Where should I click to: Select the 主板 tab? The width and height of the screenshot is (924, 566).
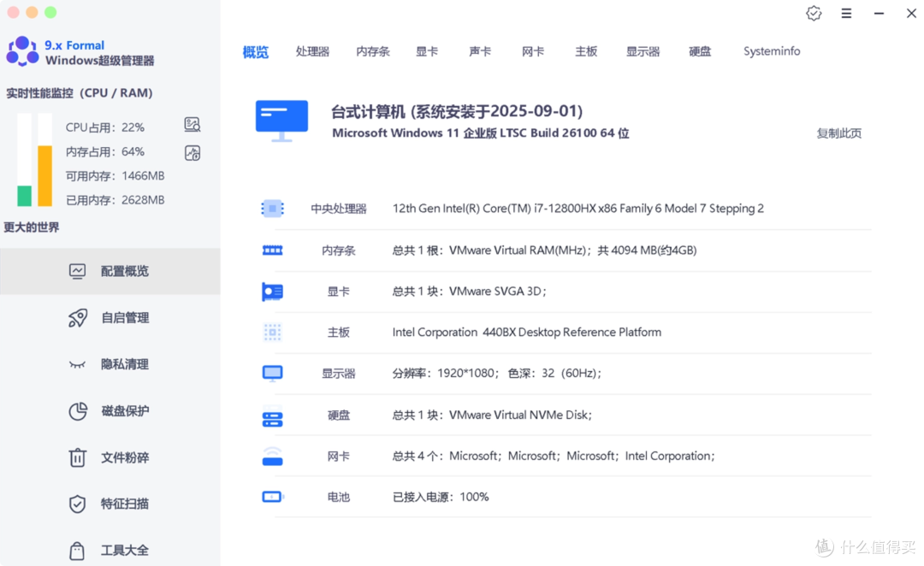coord(586,51)
